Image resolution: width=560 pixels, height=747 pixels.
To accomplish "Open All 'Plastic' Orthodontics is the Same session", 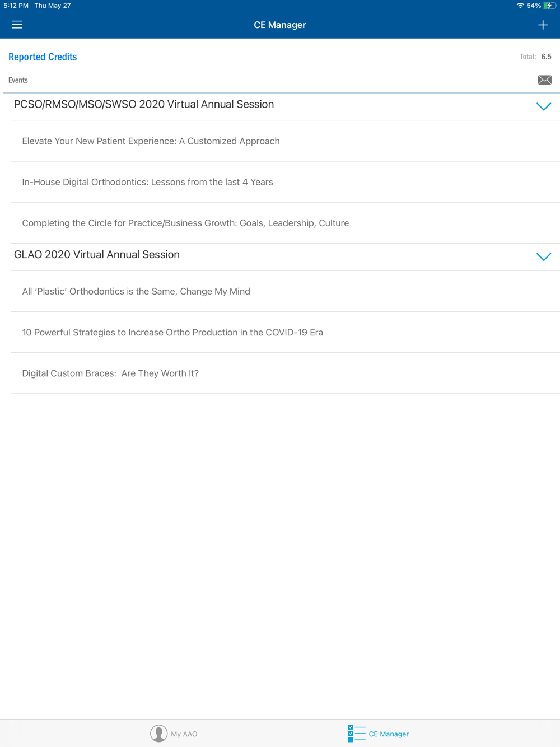I will pyautogui.click(x=136, y=291).
